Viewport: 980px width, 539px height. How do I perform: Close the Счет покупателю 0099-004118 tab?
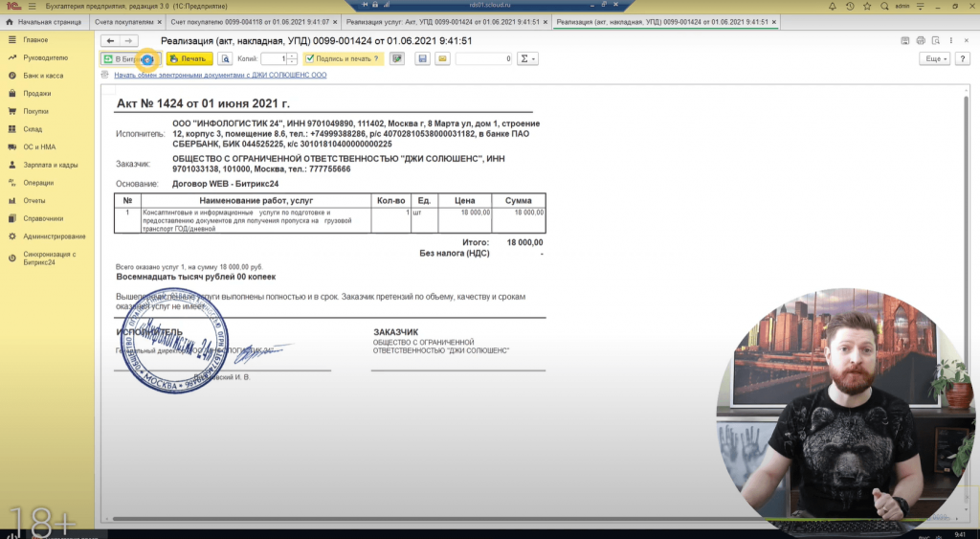click(335, 22)
